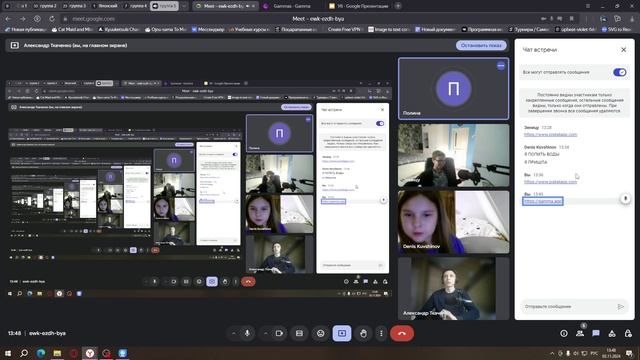
Task: Select Полина's video tile
Action: pos(453,89)
